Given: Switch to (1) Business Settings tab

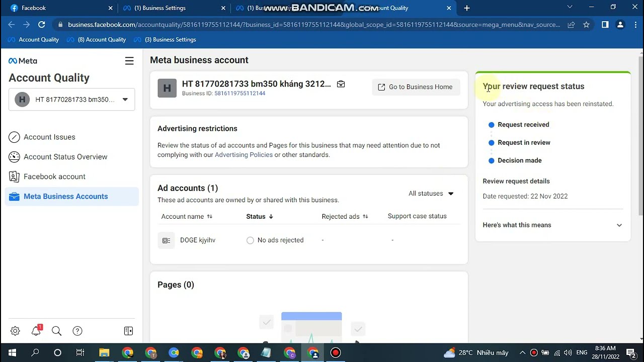Looking at the screenshot, I should click(174, 8).
